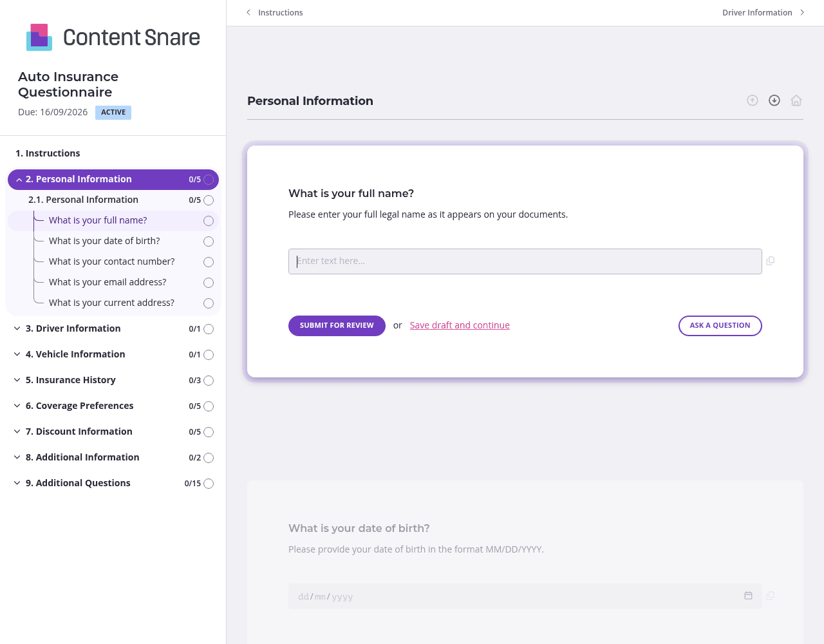The width and height of the screenshot is (824, 644).
Task: Click the Ask a Question button
Action: [720, 326]
